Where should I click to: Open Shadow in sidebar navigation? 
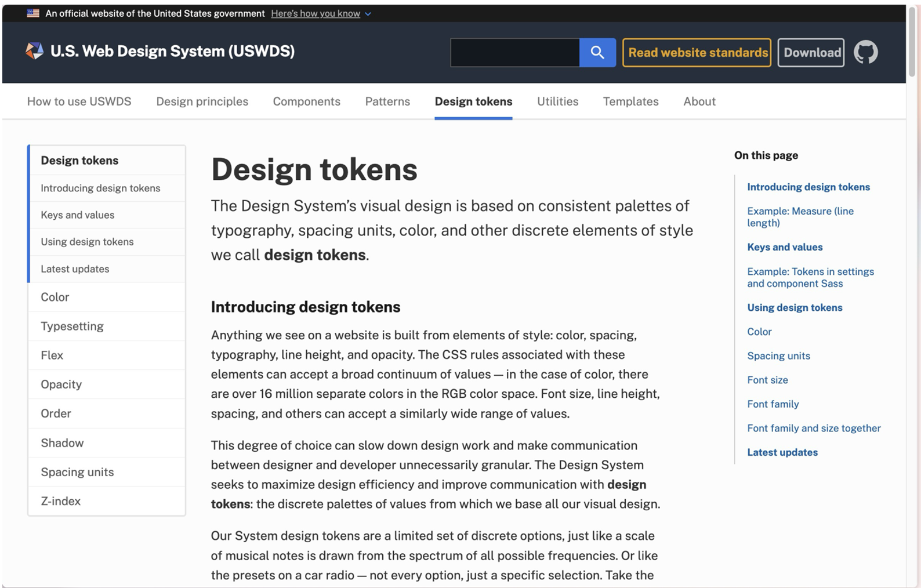point(107,443)
